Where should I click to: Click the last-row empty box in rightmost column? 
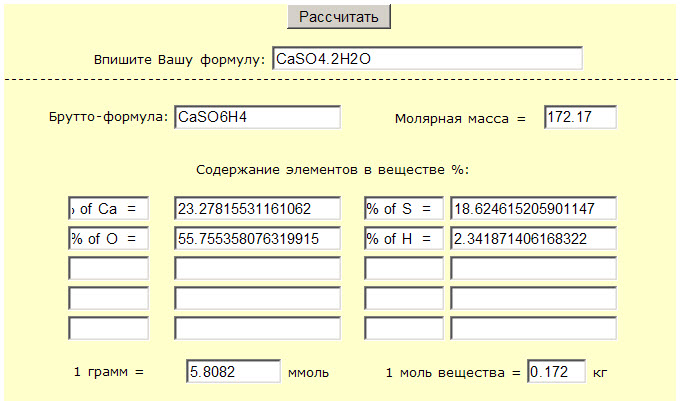pyautogui.click(x=533, y=329)
